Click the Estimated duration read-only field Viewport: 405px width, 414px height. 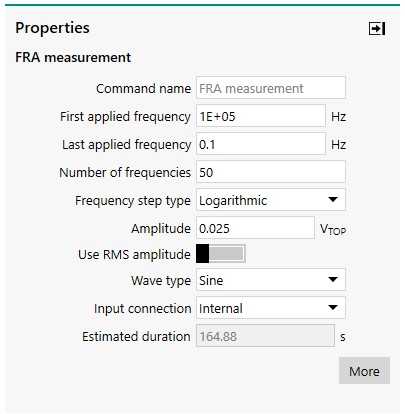[265, 336]
